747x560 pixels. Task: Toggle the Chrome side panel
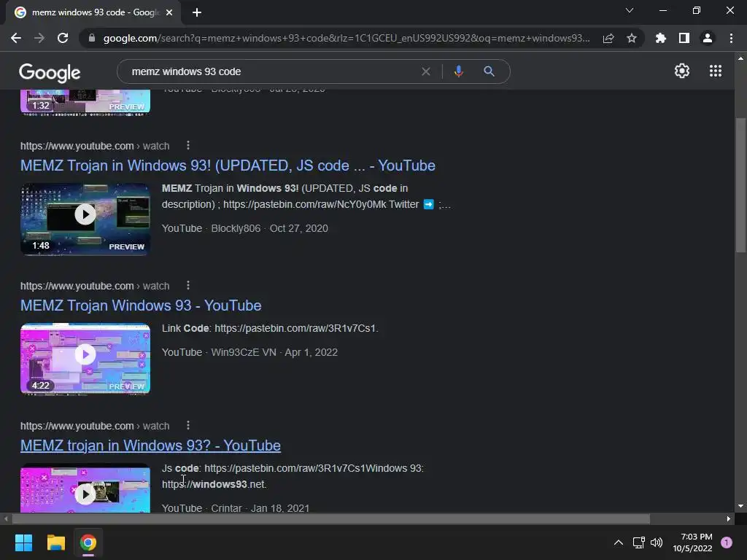pyautogui.click(x=684, y=38)
